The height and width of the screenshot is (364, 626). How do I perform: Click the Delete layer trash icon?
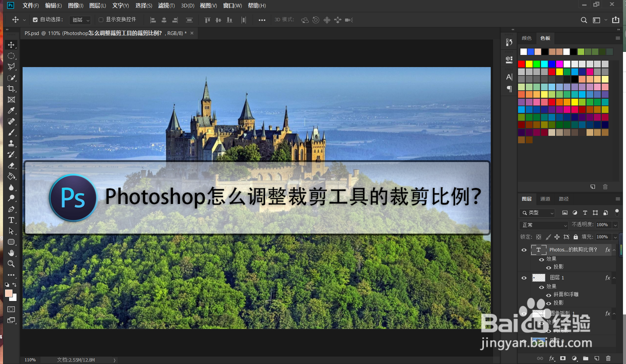608,358
